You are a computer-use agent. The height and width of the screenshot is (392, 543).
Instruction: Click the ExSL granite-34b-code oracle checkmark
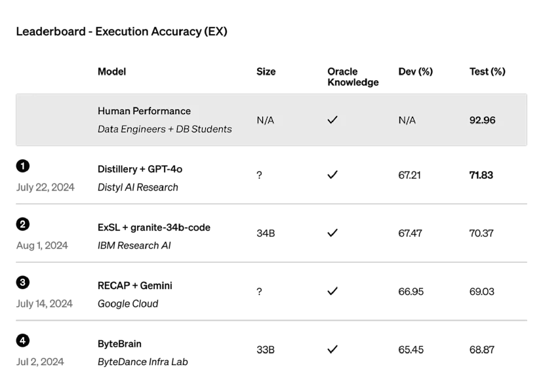tap(332, 233)
